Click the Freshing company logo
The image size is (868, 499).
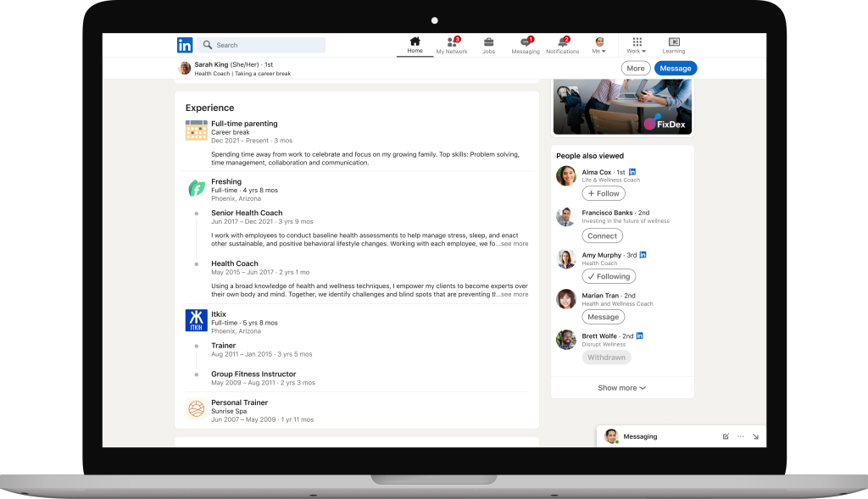click(x=196, y=188)
